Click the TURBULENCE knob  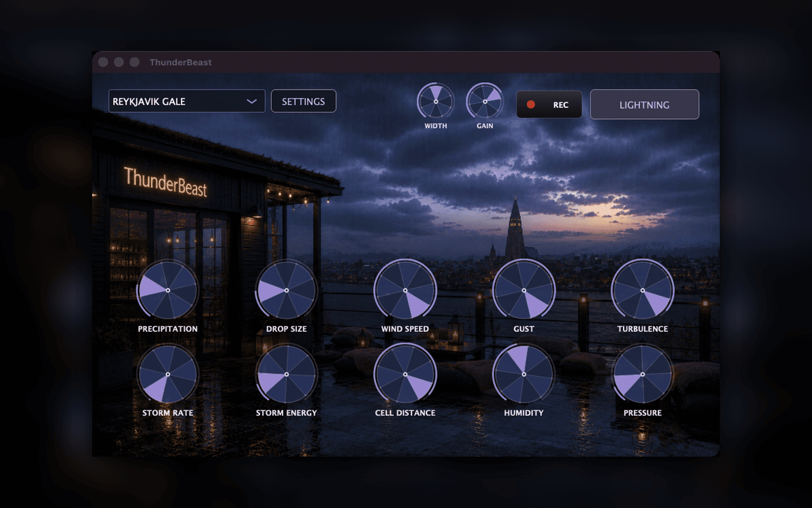coord(642,290)
